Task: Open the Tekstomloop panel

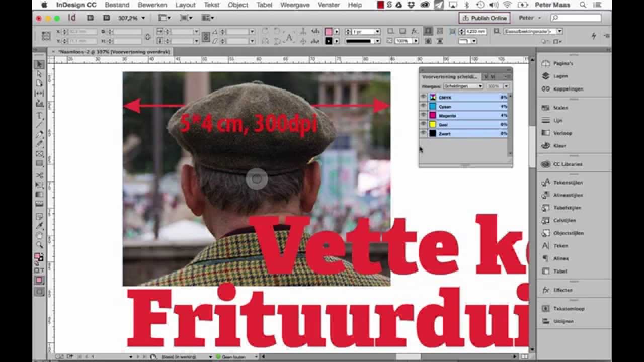Action: pos(562,308)
